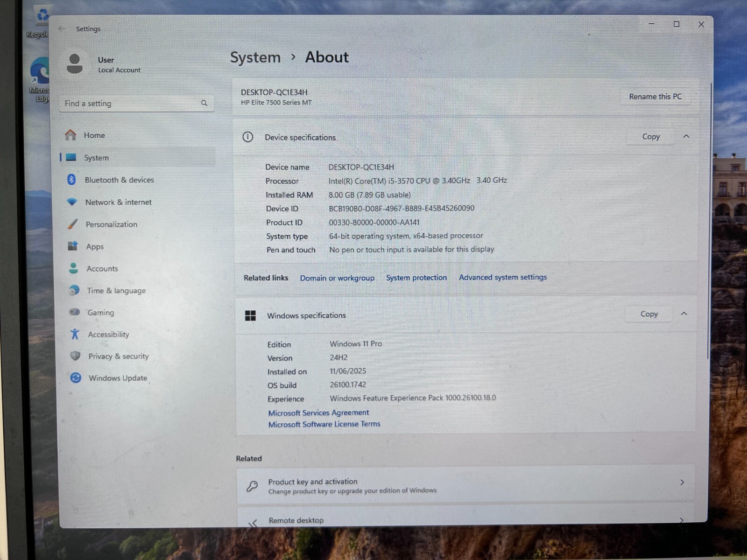Open Advanced system settings link
Screen dimensions: 747x560
[x=503, y=277]
